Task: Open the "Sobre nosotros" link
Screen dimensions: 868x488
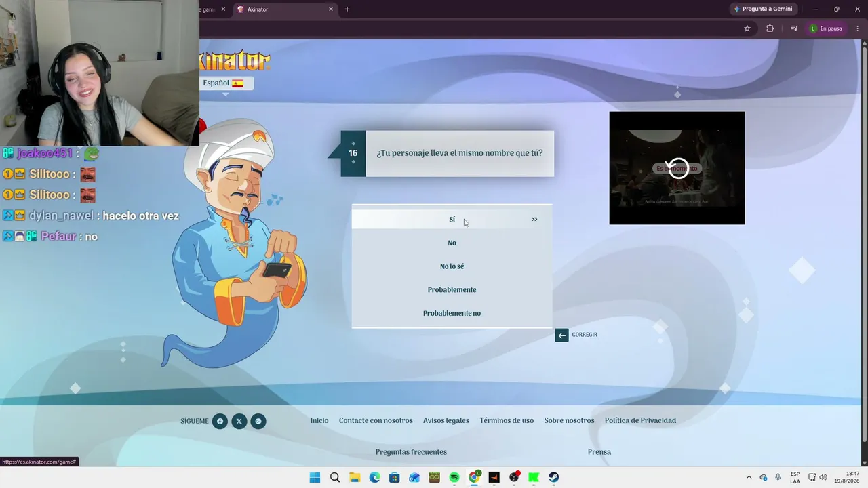Action: [x=569, y=420]
